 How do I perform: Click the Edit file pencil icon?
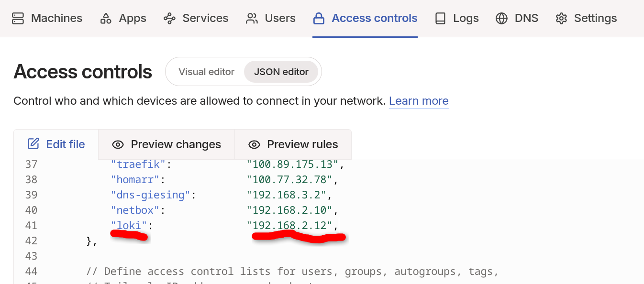33,144
